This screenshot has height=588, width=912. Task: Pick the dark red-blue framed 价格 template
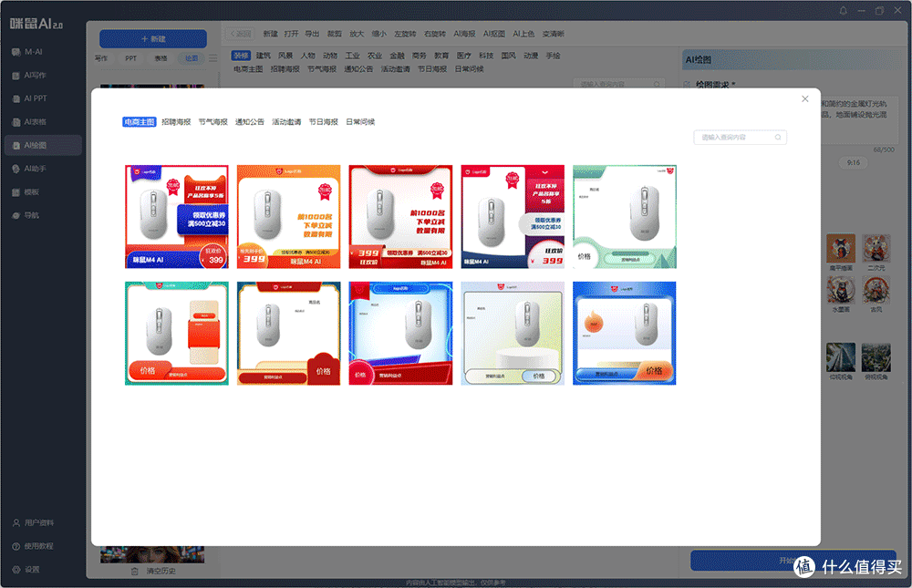288,334
